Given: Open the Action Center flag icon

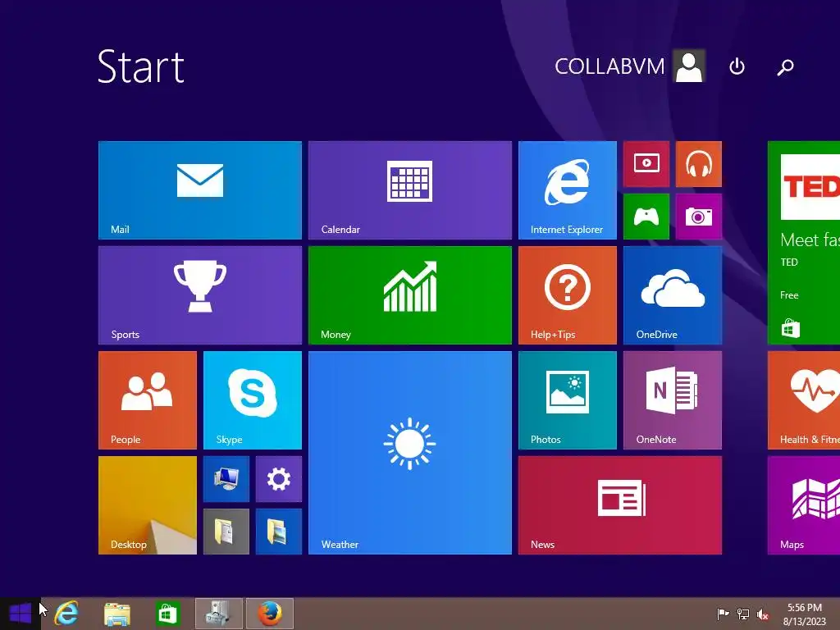Looking at the screenshot, I should 723,614.
